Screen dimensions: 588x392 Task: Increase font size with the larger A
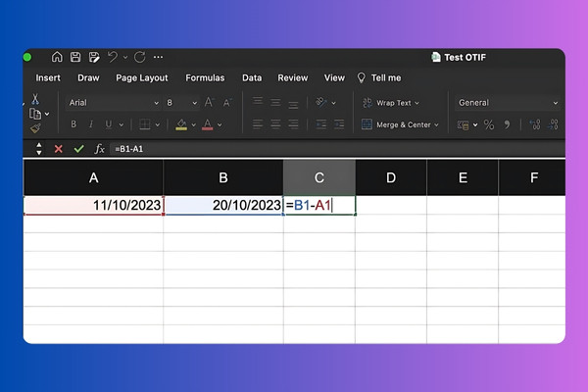pos(209,102)
